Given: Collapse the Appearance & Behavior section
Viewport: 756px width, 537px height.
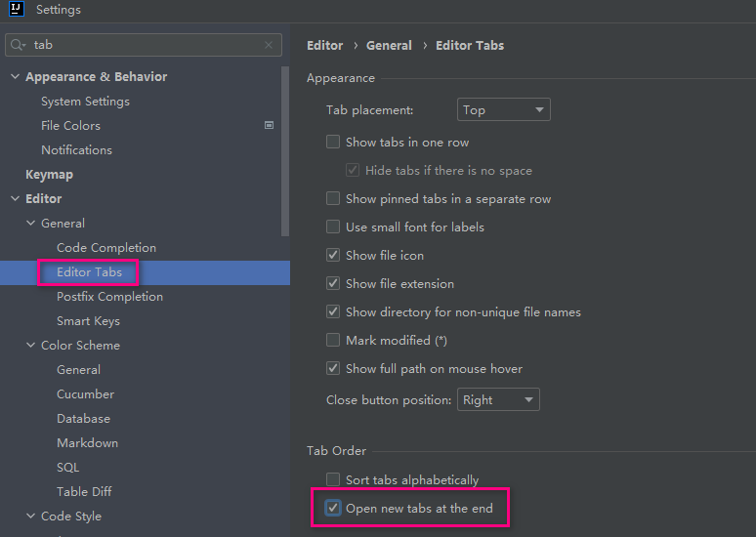Looking at the screenshot, I should (16, 77).
